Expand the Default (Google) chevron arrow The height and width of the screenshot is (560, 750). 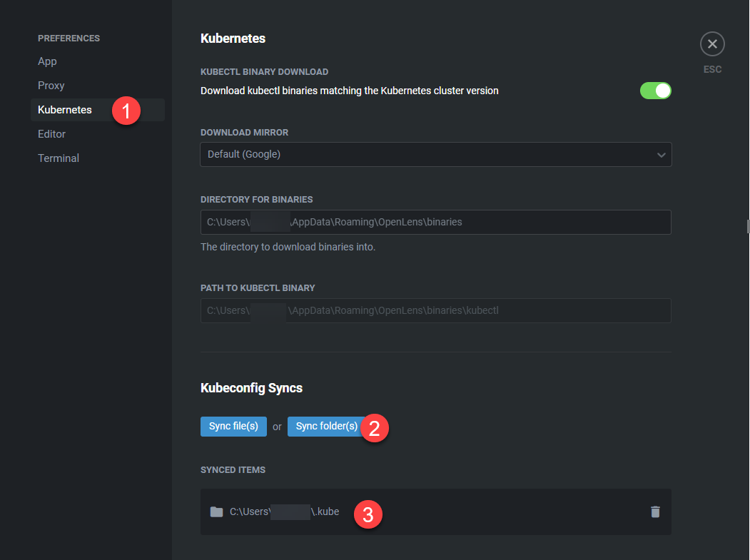[x=661, y=154]
